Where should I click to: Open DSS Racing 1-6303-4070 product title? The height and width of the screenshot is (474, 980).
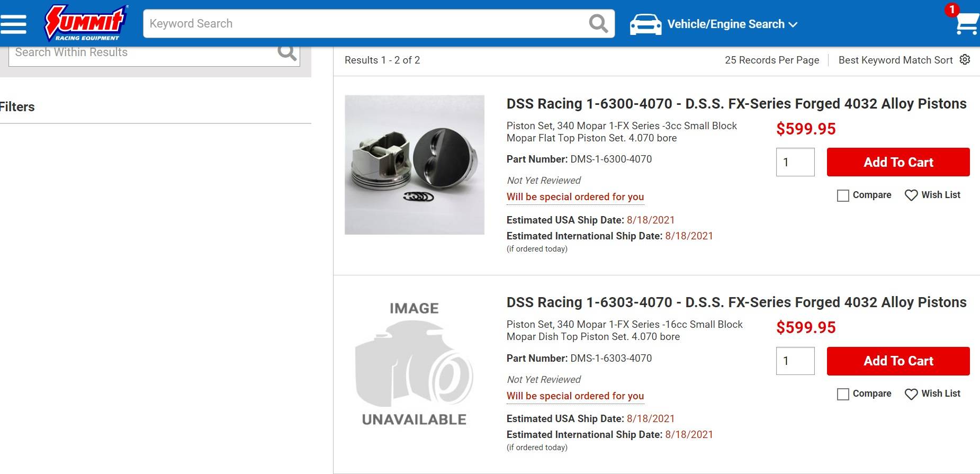point(736,302)
